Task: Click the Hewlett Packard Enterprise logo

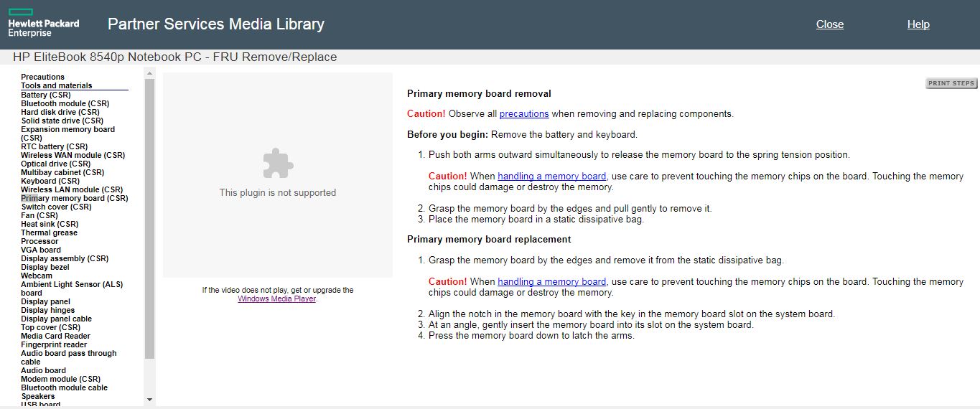Action: point(43,23)
